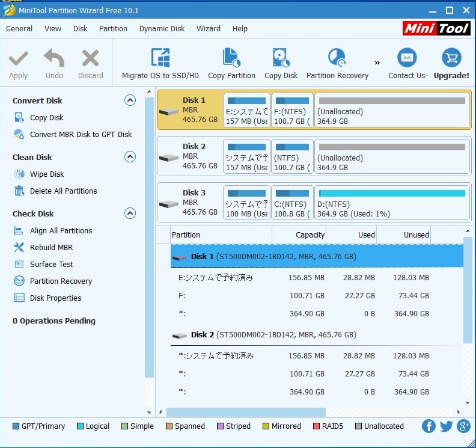The width and height of the screenshot is (476, 448).
Task: Sort by the Partition column header
Action: pos(221,235)
